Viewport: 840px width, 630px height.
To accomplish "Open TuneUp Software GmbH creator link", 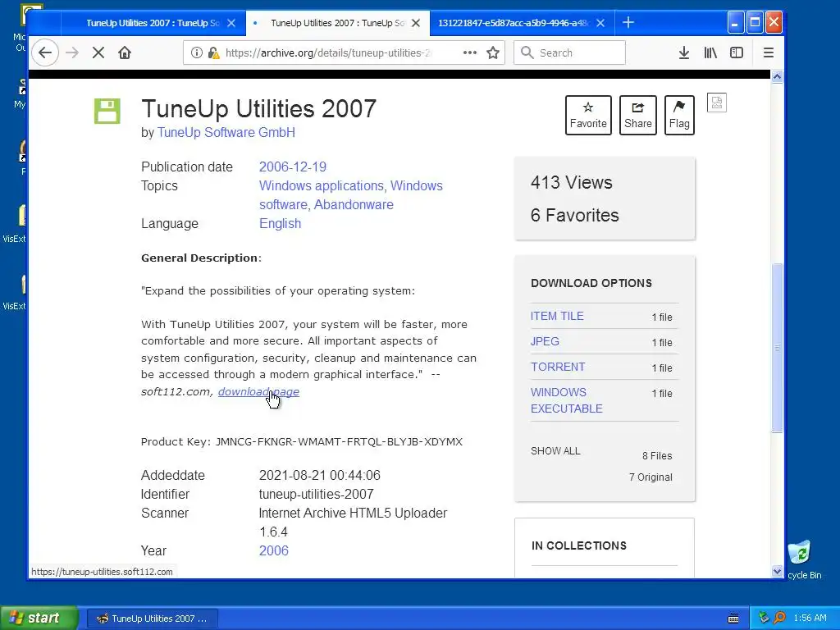I will (x=226, y=132).
